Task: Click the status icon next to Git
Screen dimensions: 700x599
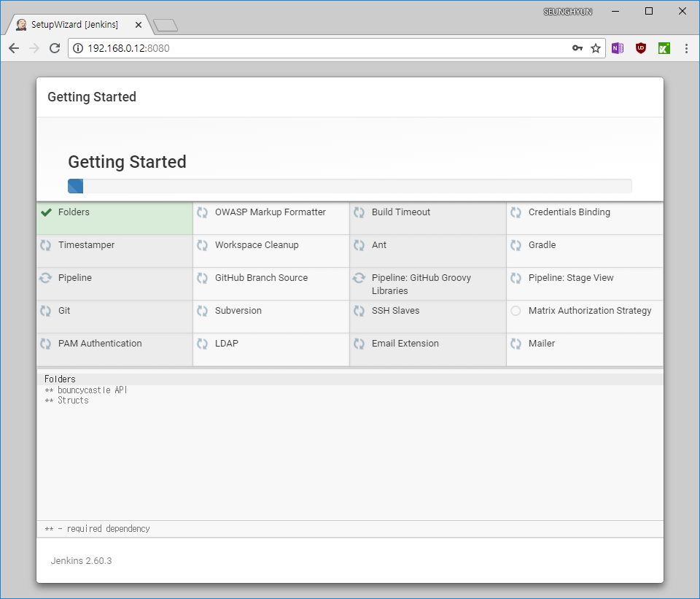Action: pyautogui.click(x=46, y=310)
